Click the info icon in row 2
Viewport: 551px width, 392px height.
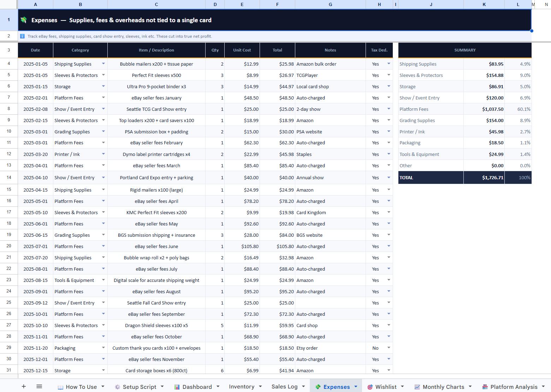coord(23,36)
